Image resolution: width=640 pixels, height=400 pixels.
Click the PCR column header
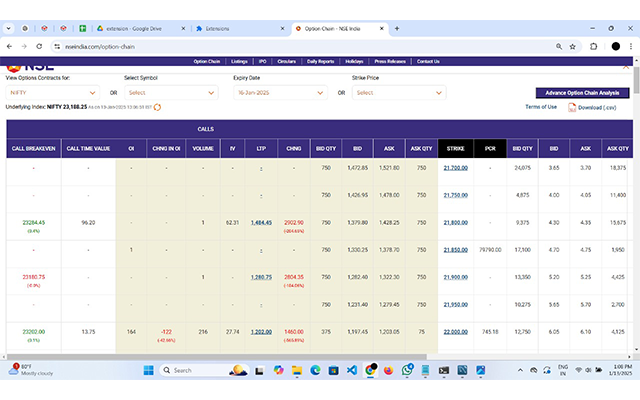[x=490, y=149]
